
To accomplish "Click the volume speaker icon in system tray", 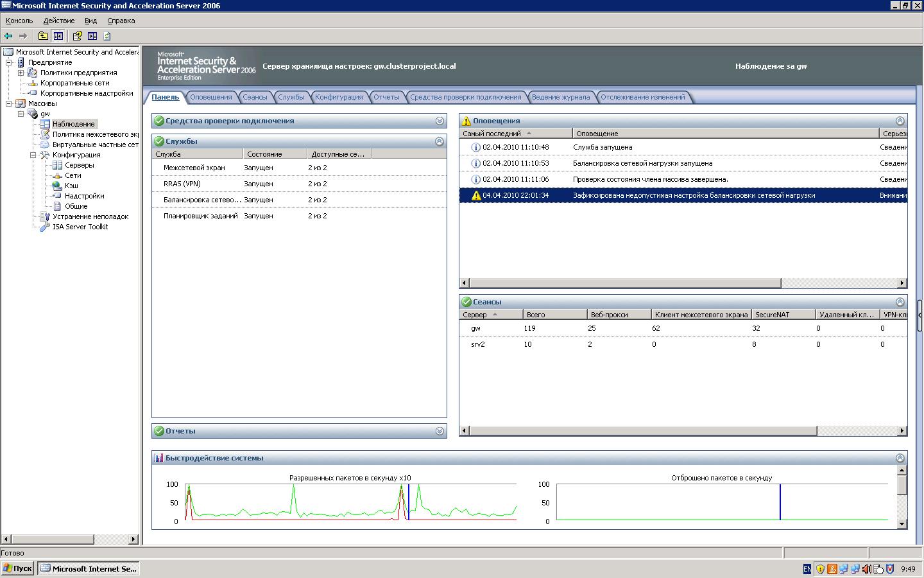I will click(867, 569).
